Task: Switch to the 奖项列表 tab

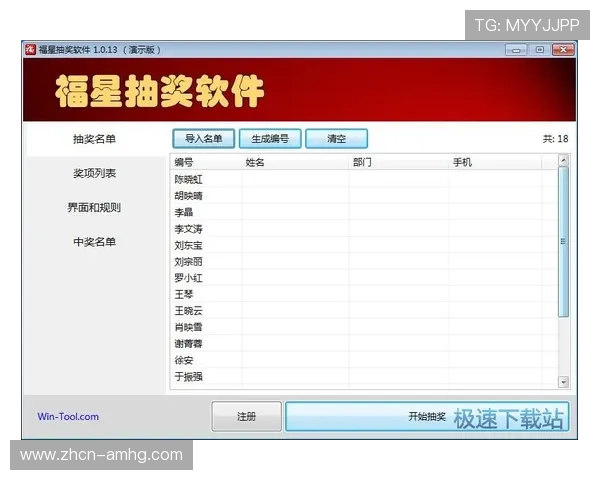Action: (95, 173)
